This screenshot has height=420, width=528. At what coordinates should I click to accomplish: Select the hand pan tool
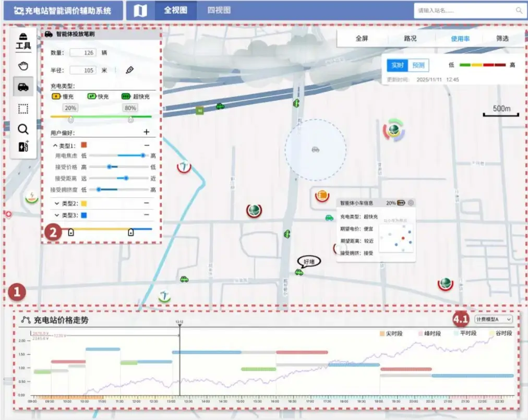(x=23, y=66)
